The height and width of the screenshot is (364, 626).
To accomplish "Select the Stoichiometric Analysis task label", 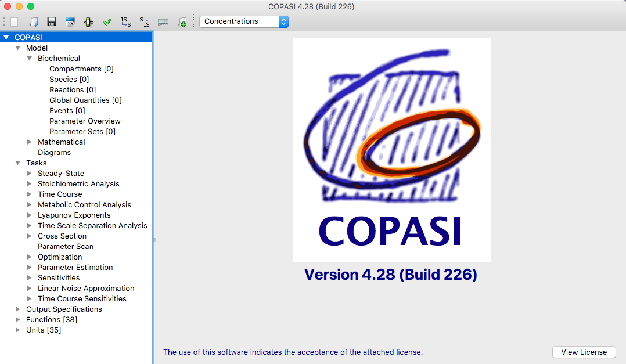I will pyautogui.click(x=78, y=183).
